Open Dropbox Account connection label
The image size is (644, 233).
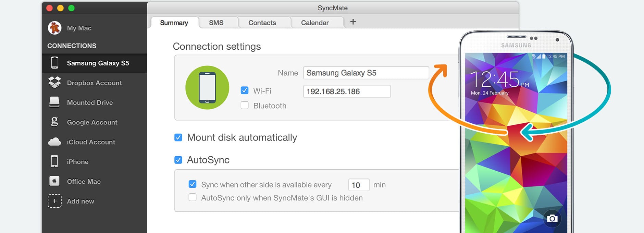94,83
